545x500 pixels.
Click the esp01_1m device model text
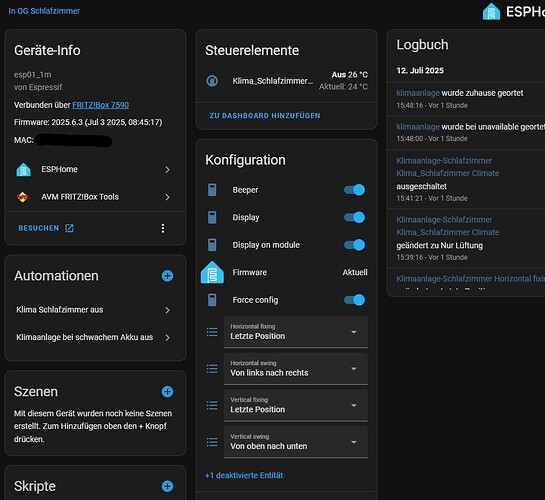[x=33, y=75]
